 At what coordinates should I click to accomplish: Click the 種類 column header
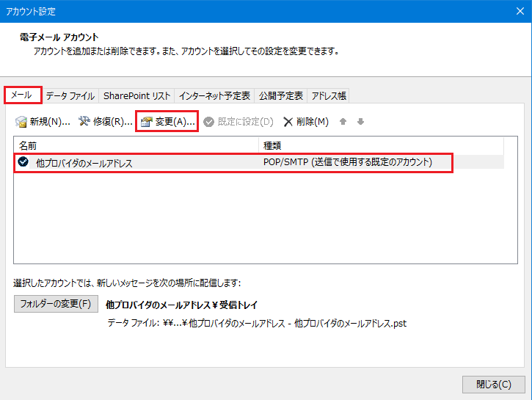point(381,146)
